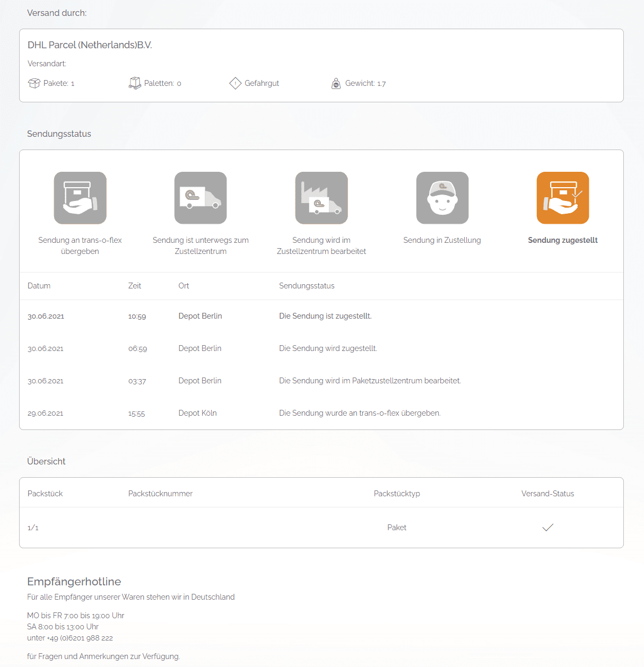Click 'Die Sendung ist zugestellt.' status text

[325, 316]
